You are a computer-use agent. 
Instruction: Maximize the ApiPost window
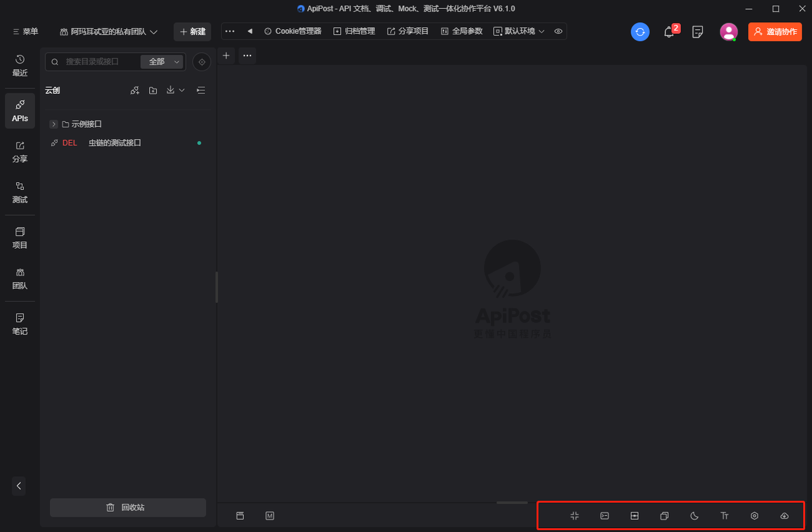point(775,9)
